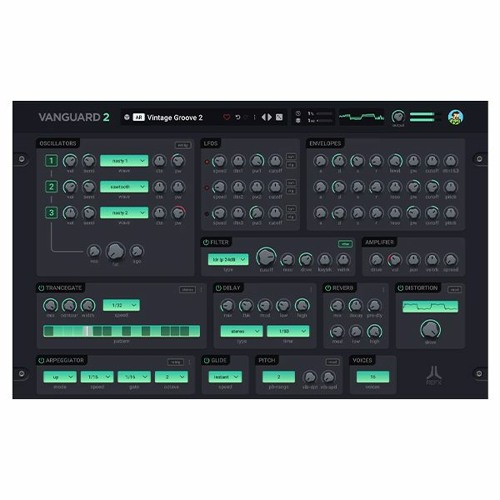500x500 pixels.
Task: Open the Delay section three-dot menu
Action: tap(311, 290)
